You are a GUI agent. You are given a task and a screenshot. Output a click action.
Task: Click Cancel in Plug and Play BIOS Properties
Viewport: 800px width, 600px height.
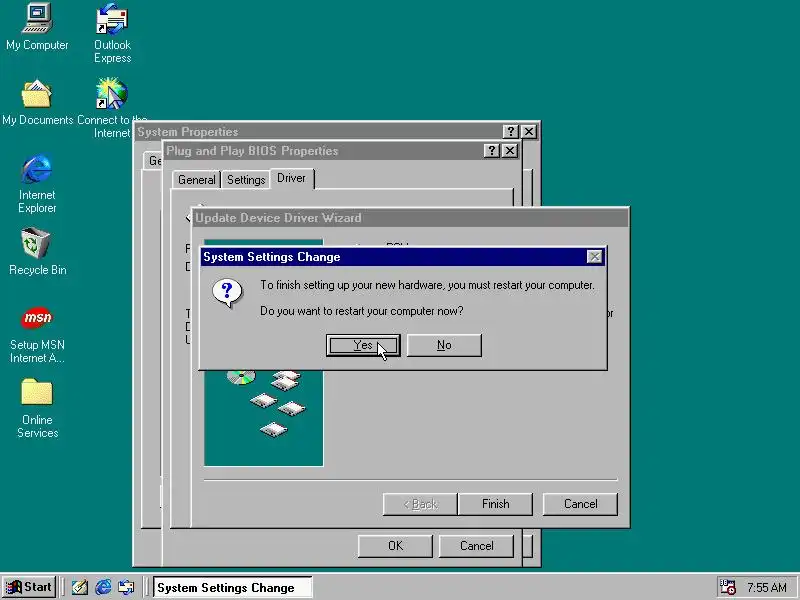pyautogui.click(x=477, y=546)
